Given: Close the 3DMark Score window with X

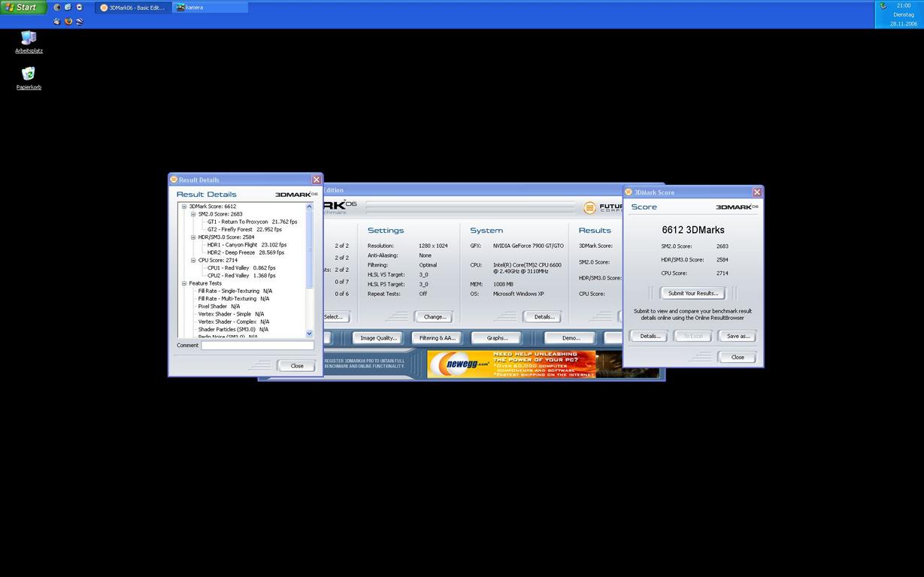Looking at the screenshot, I should pyautogui.click(x=756, y=192).
